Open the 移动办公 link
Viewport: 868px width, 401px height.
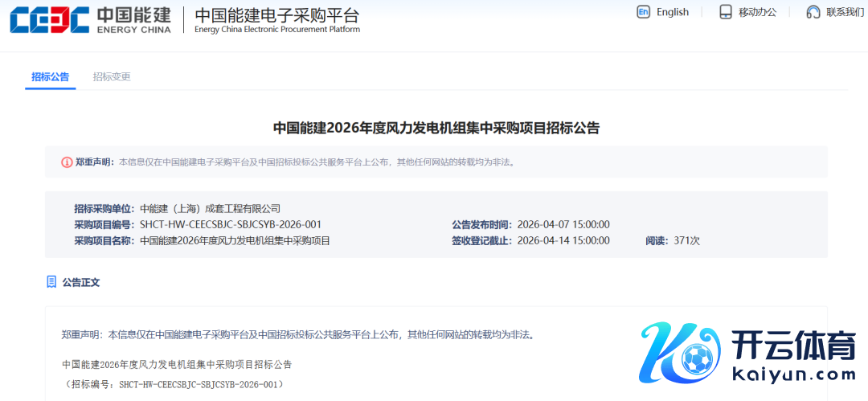click(757, 12)
